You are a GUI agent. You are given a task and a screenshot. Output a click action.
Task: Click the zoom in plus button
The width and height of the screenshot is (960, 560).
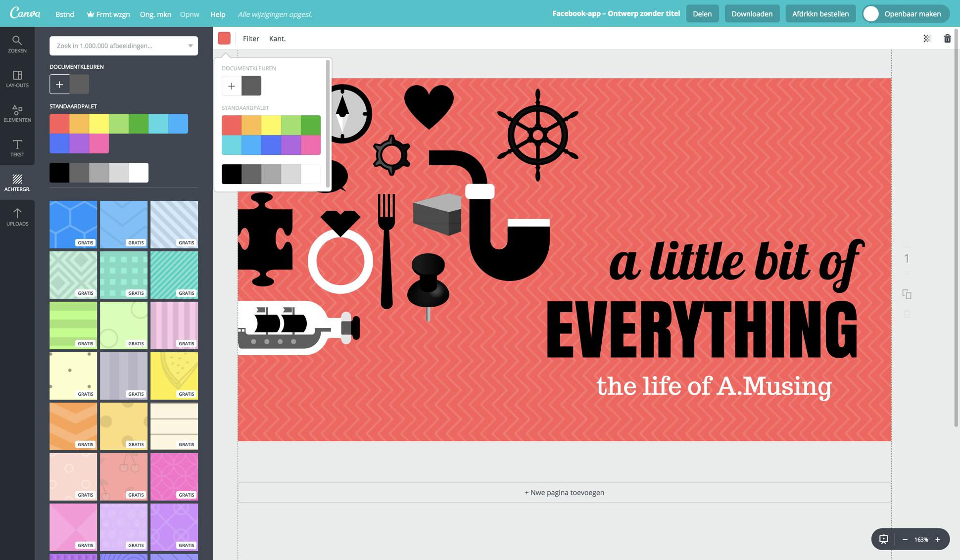click(x=937, y=539)
